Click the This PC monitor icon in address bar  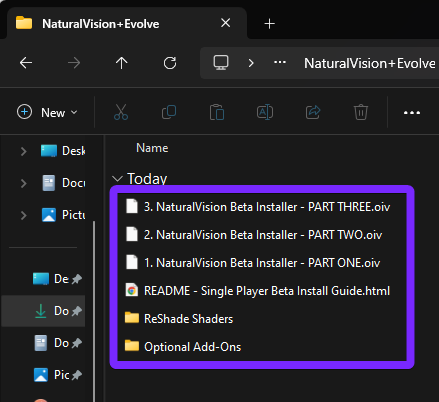click(x=221, y=63)
